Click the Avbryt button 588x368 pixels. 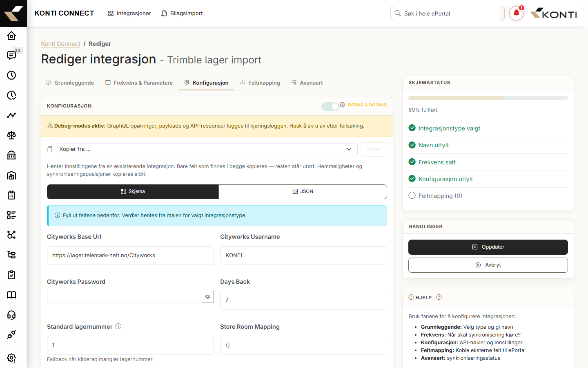[488, 265]
